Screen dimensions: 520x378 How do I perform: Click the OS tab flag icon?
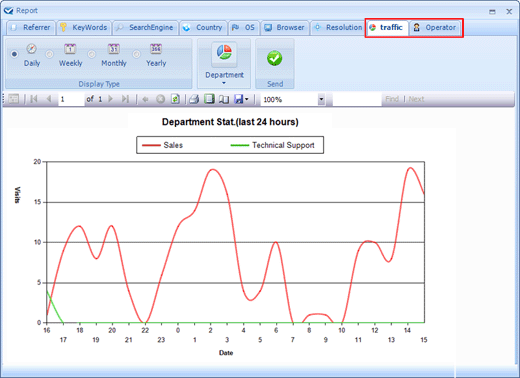[235, 27]
